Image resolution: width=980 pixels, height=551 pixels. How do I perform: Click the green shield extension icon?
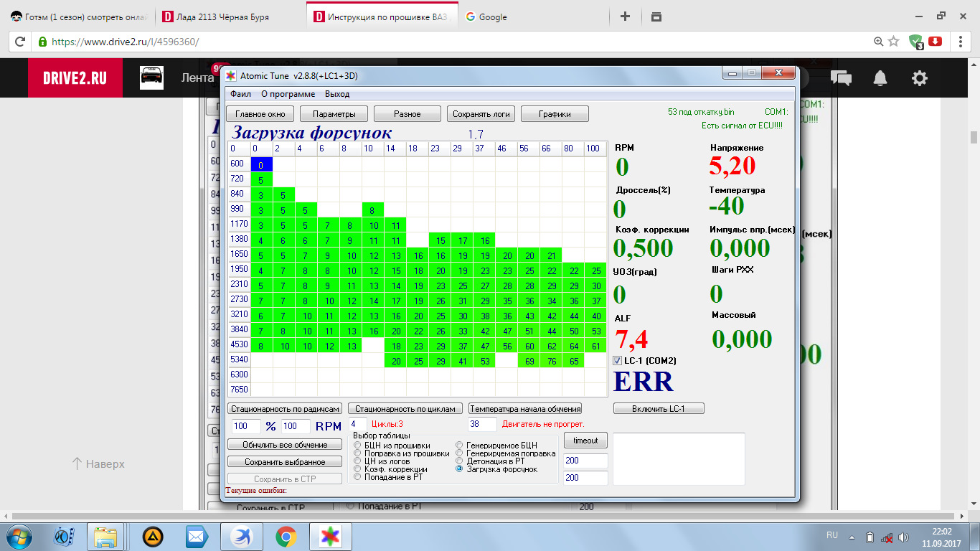click(x=915, y=42)
